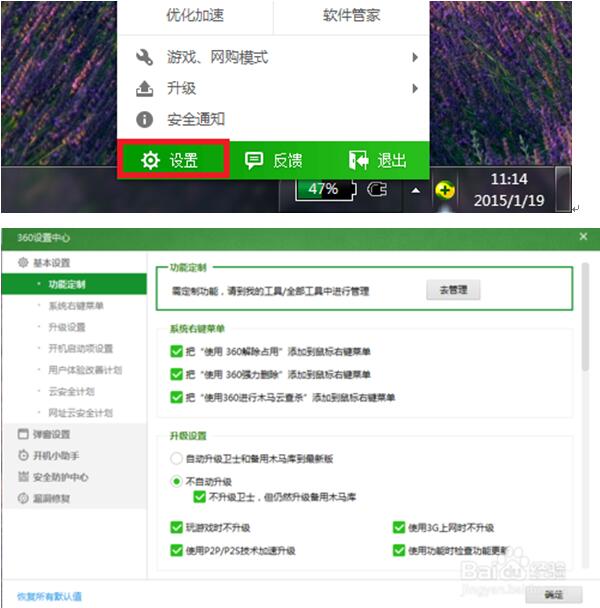Image resolution: width=600 pixels, height=608 pixels.
Task: Close the 360设置中心 window
Action: coord(583,236)
